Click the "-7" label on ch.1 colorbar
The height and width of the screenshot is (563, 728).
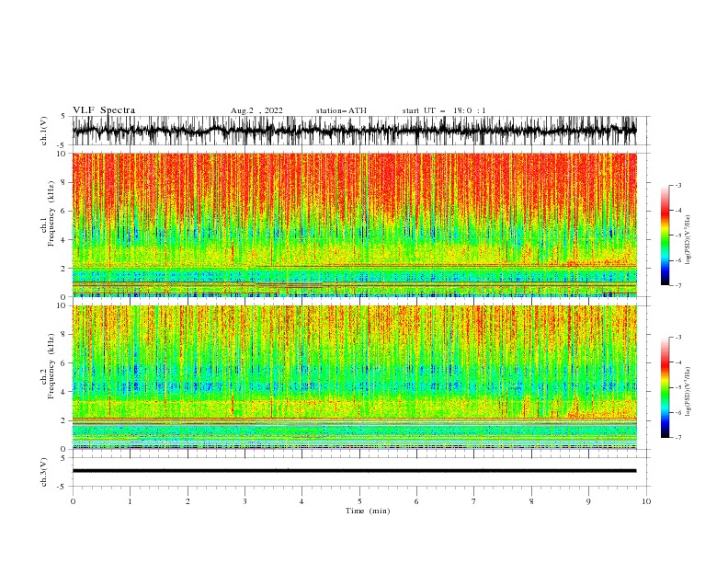[677, 285]
